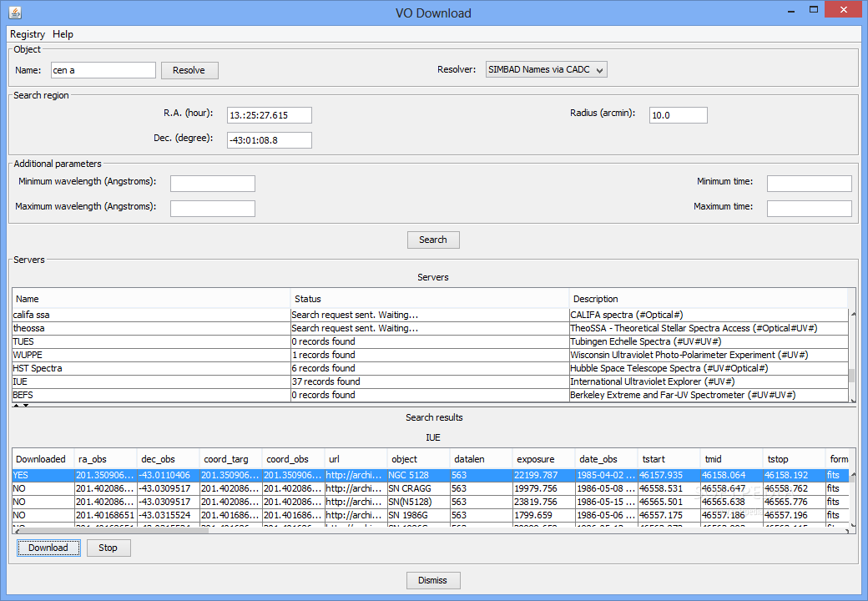
Task: Select the SN(N5128) result row
Action: coord(430,502)
